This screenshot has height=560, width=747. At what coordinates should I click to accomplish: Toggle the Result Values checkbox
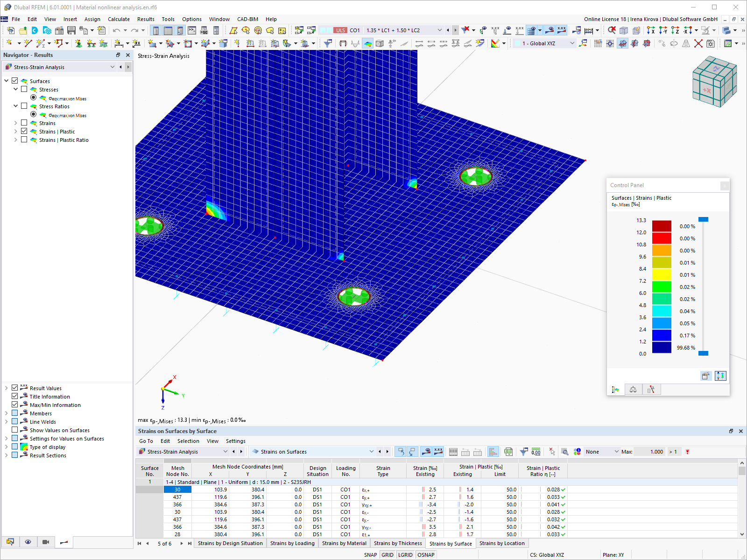[15, 388]
